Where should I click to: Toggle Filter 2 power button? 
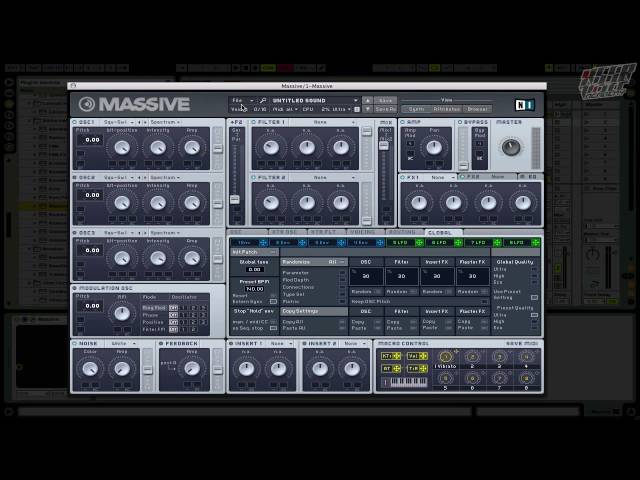coord(253,178)
